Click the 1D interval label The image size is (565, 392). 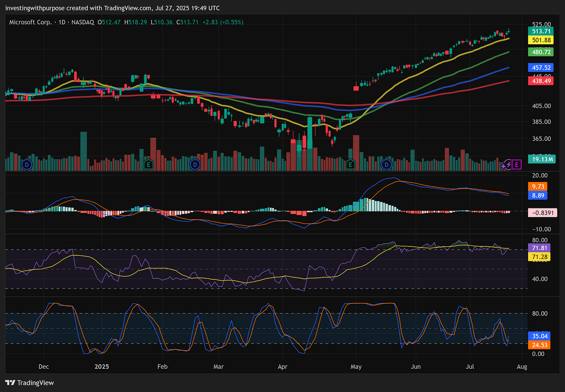(x=62, y=22)
